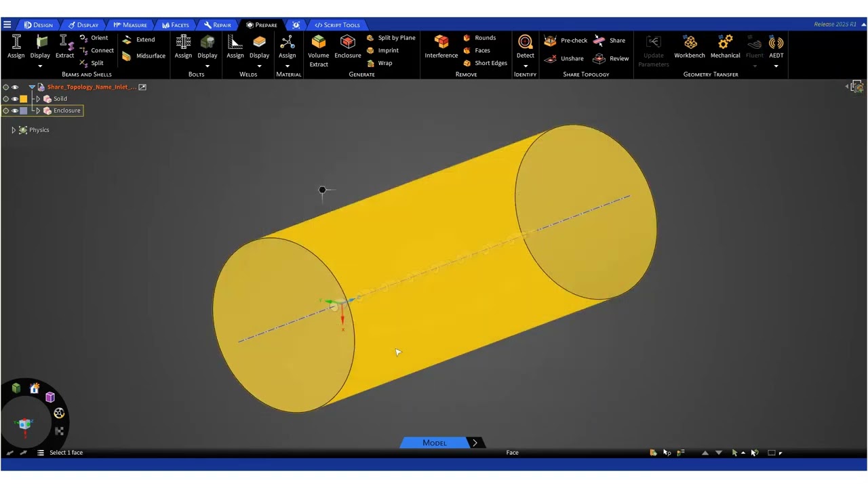Transfer geometry to Workbench
This screenshot has height=488, width=868.
pos(690,47)
